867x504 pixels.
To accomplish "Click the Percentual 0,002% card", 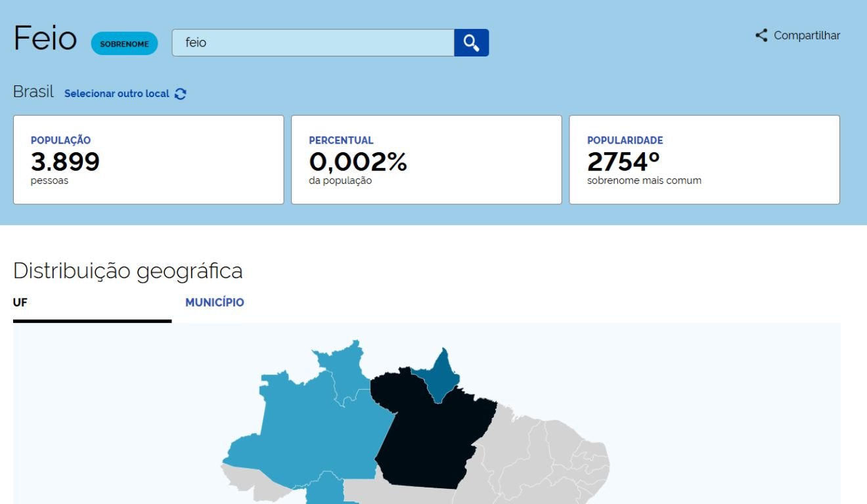I will point(426,159).
